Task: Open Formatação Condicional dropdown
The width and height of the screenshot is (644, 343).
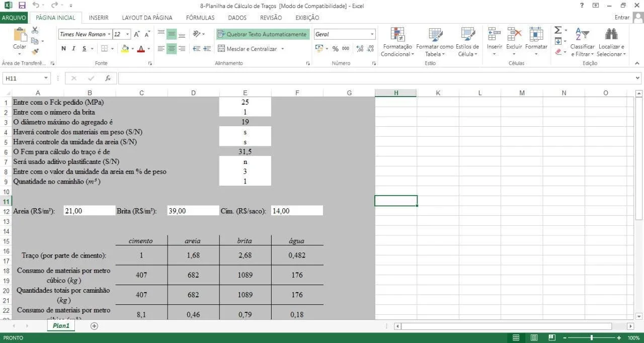Action: pyautogui.click(x=397, y=42)
